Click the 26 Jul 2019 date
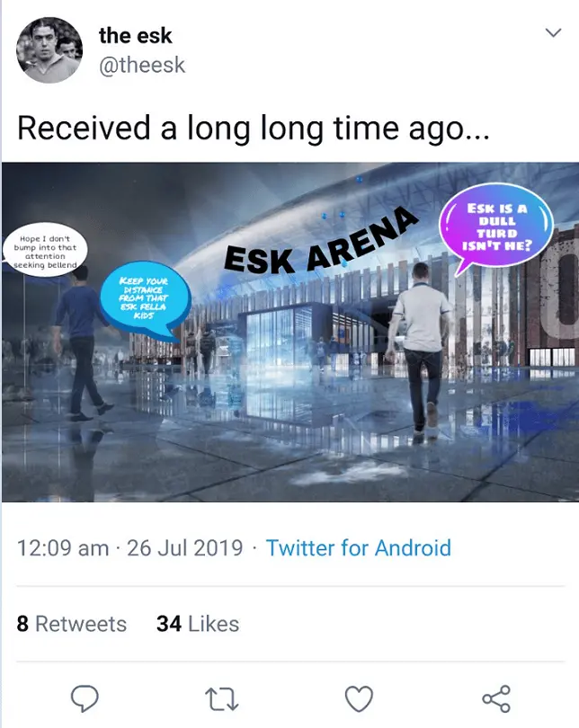The height and width of the screenshot is (728, 579). pyautogui.click(x=184, y=547)
